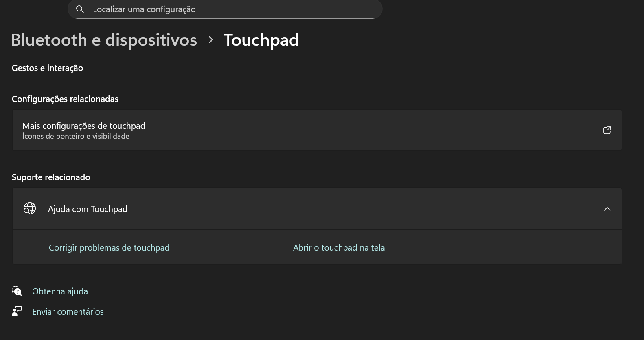This screenshot has height=340, width=644.
Task: Open the 'Enviar comentários' link
Action: pyautogui.click(x=68, y=312)
